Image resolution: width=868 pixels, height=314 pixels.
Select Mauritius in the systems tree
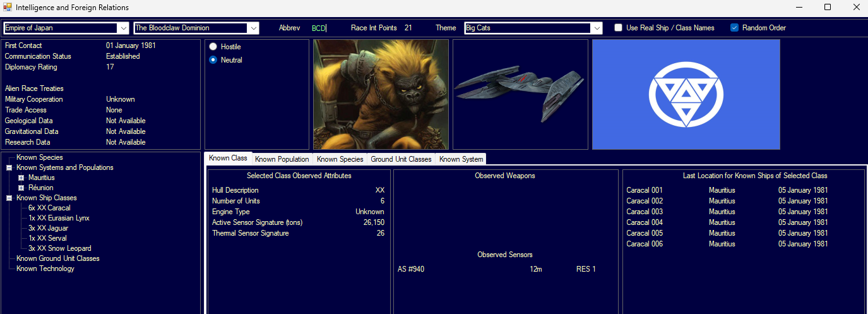coord(42,178)
